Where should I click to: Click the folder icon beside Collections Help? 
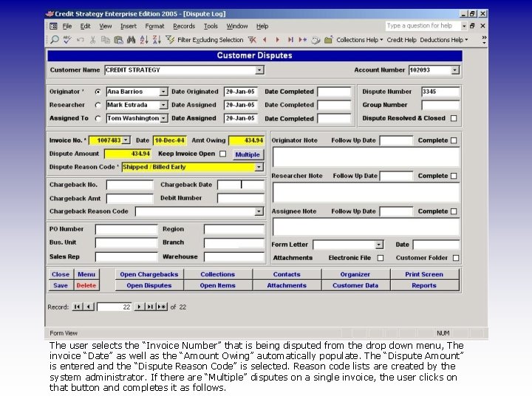point(328,40)
